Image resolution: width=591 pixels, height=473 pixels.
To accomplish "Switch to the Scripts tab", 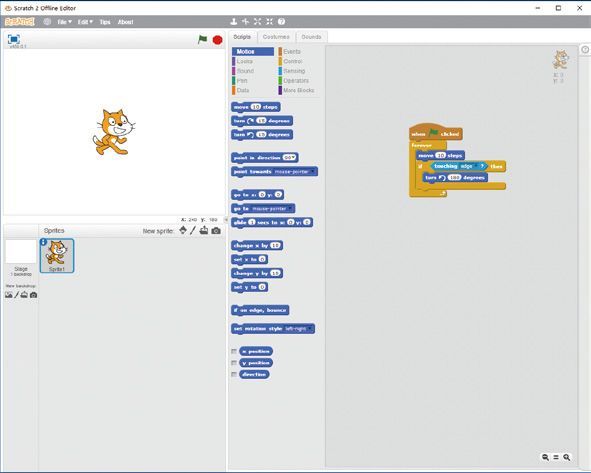I will 242,37.
